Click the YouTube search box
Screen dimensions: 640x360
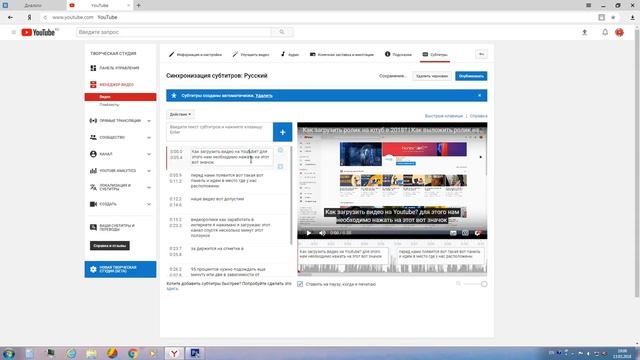coord(174,32)
